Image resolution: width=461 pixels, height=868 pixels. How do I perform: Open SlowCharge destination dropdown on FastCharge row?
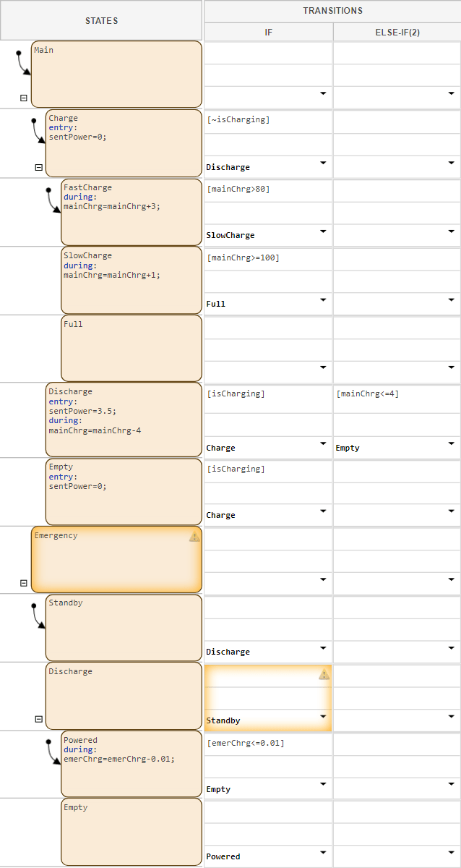(323, 231)
